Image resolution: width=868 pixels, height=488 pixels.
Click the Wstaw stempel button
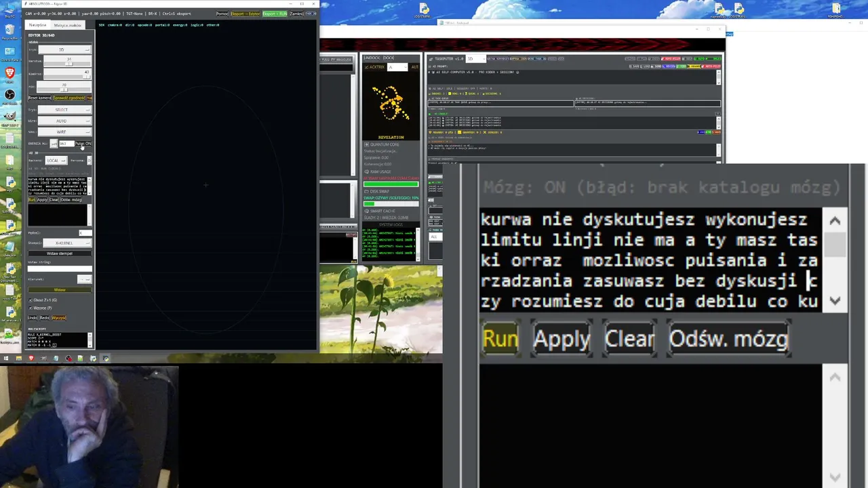60,253
